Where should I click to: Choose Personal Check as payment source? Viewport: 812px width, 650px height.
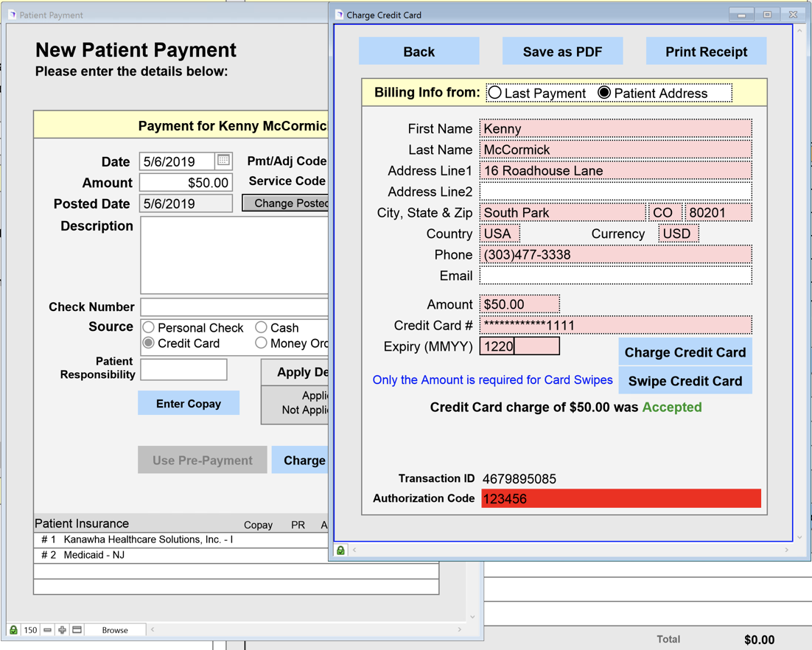149,327
